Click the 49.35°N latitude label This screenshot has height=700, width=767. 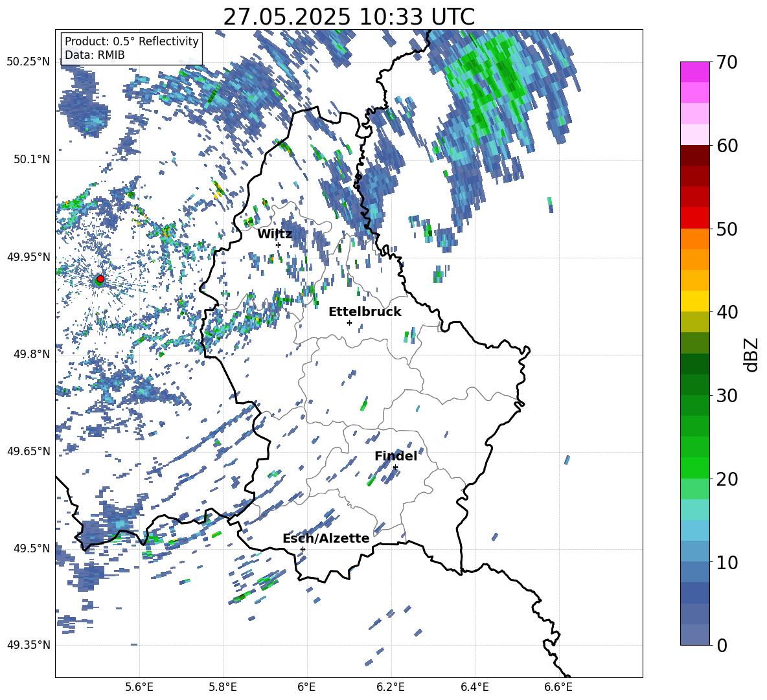pos(29,645)
